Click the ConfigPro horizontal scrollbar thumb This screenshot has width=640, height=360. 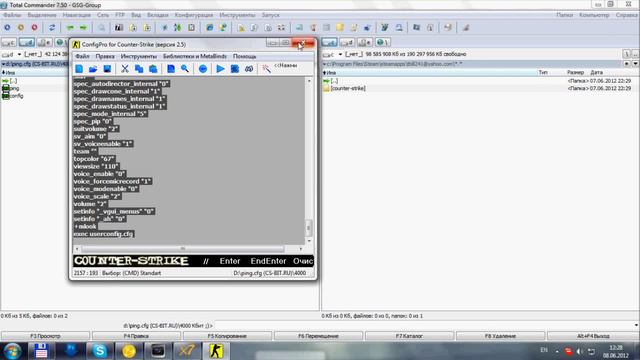182,249
